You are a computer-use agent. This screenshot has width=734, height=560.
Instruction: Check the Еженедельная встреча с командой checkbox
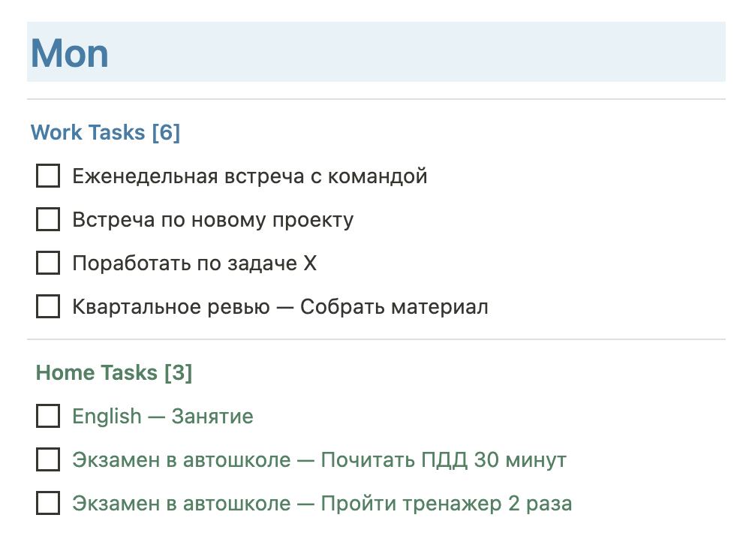tap(48, 176)
